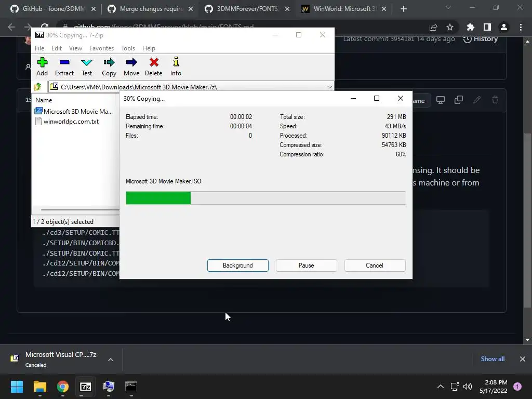This screenshot has width=532, height=399.
Task: Go up one folder level in 7-Zip
Action: pyautogui.click(x=38, y=87)
